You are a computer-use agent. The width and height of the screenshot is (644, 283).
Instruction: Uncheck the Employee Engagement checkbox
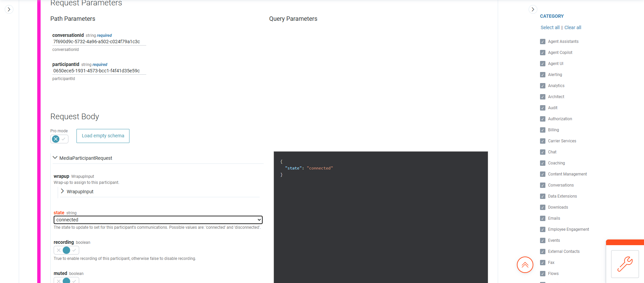click(543, 229)
